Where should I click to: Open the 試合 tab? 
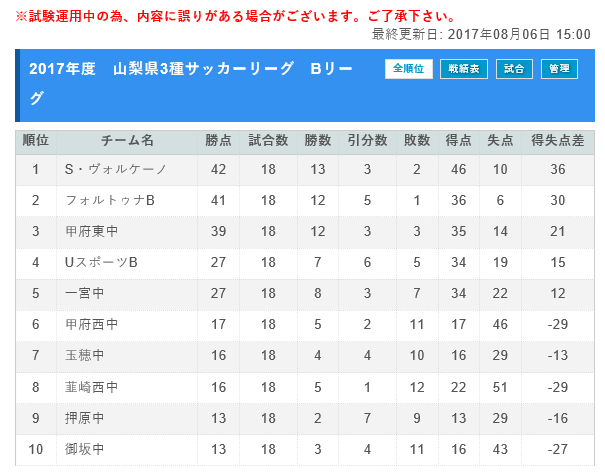(513, 69)
